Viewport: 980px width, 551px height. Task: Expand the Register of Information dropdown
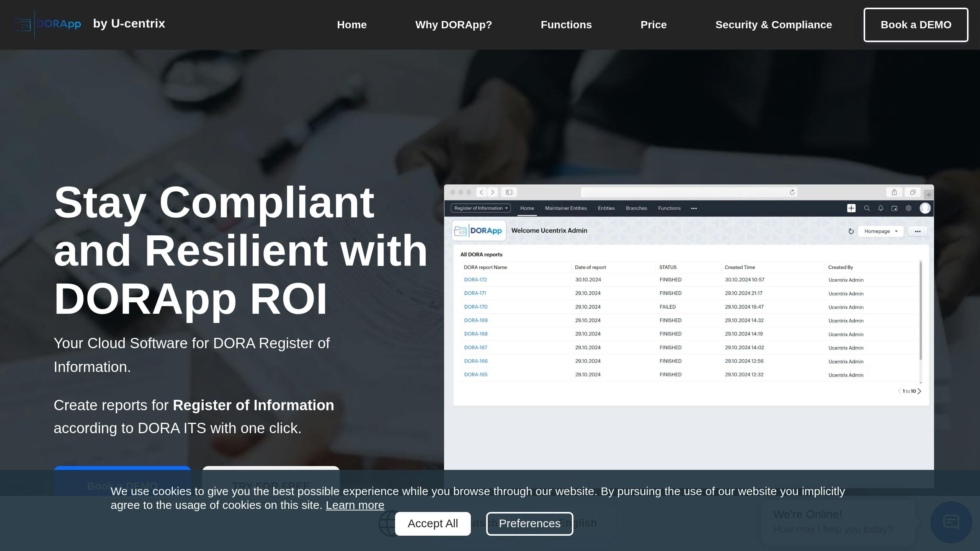[x=481, y=208]
